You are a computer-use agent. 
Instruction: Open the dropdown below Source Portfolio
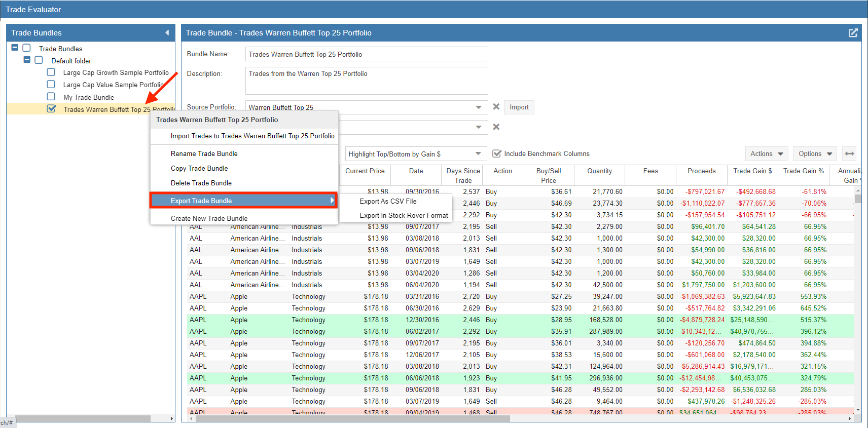479,127
